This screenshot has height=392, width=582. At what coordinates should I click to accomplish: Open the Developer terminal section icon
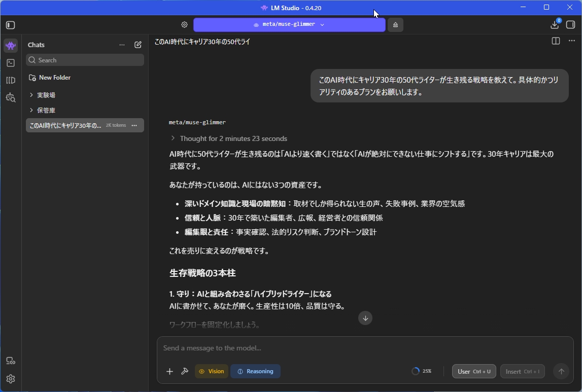click(x=11, y=63)
